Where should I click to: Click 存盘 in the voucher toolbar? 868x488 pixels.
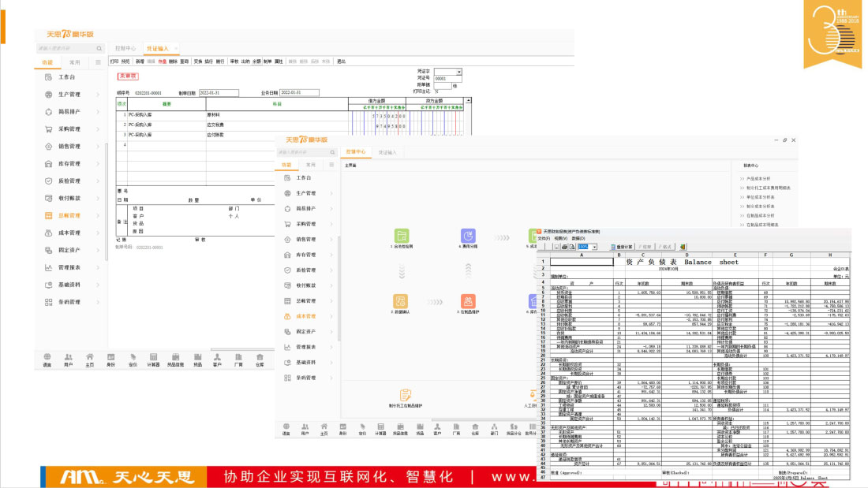click(162, 61)
